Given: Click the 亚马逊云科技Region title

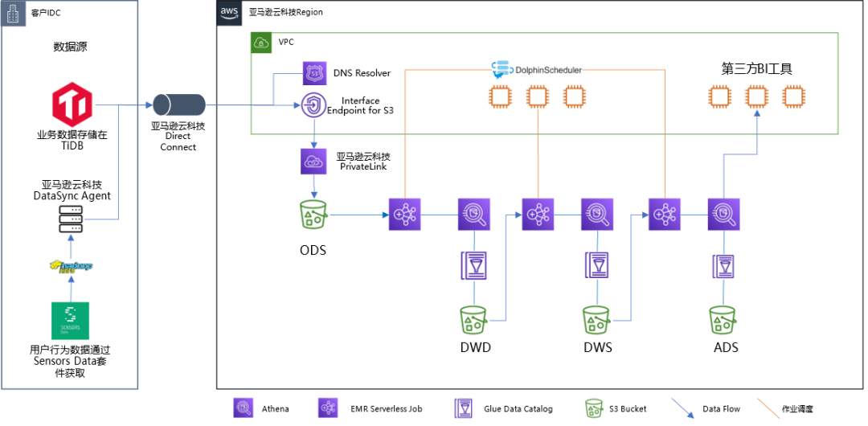Looking at the screenshot, I should coord(285,11).
